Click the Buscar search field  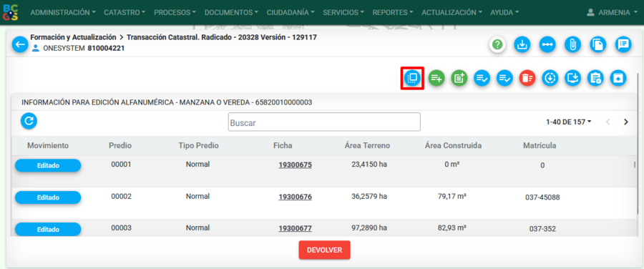[324, 122]
